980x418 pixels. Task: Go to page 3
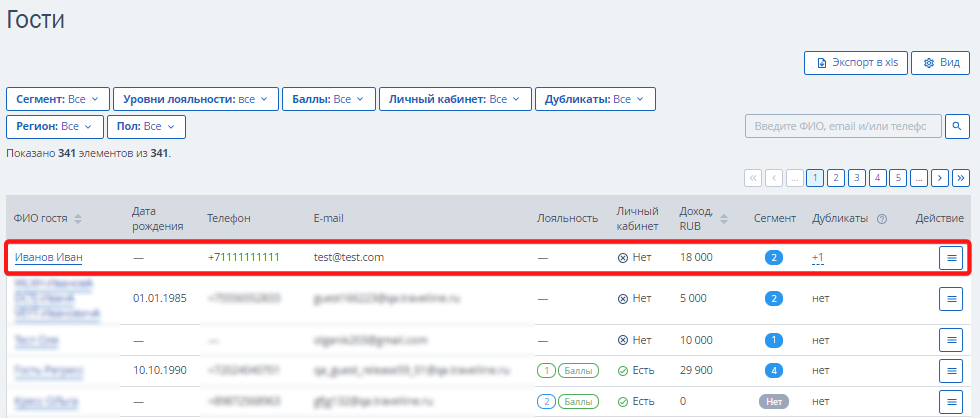point(857,178)
